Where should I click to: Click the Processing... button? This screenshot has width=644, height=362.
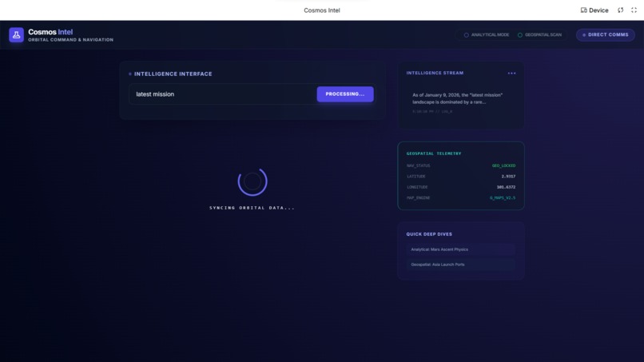click(345, 94)
